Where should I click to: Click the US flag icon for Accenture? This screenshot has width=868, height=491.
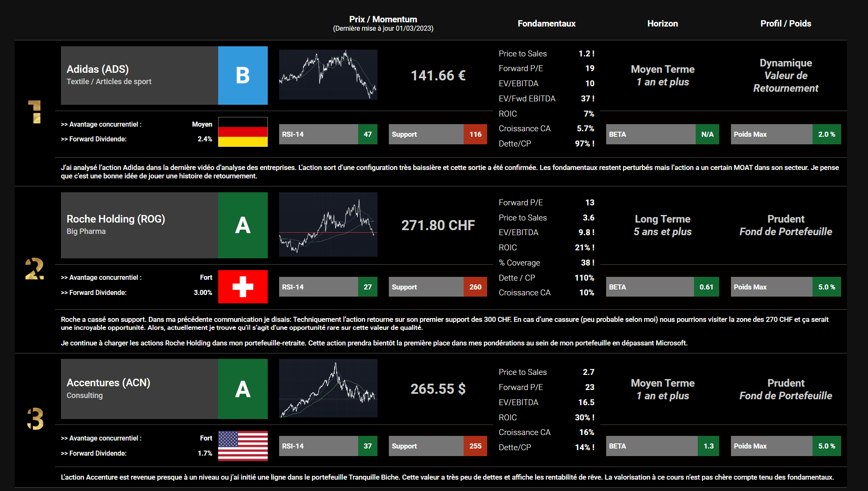click(243, 446)
